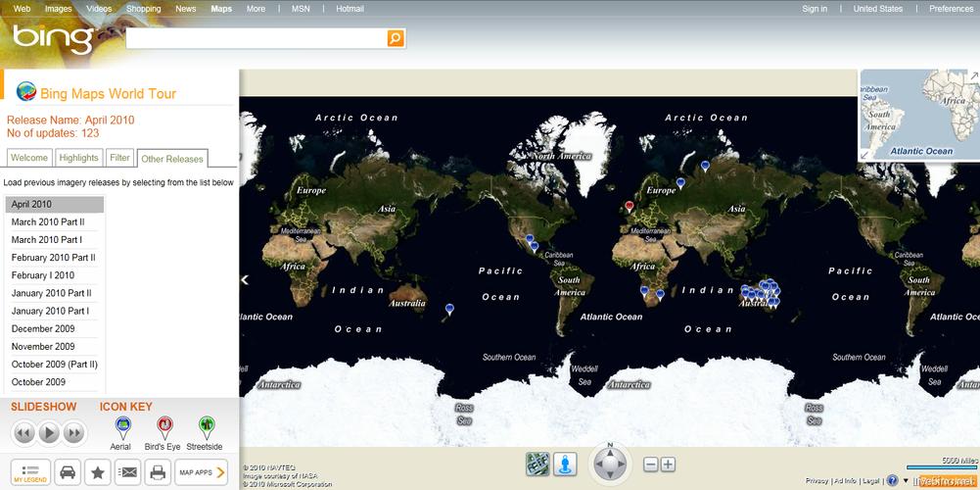
Task: Switch to the Welcome tab
Action: click(29, 158)
